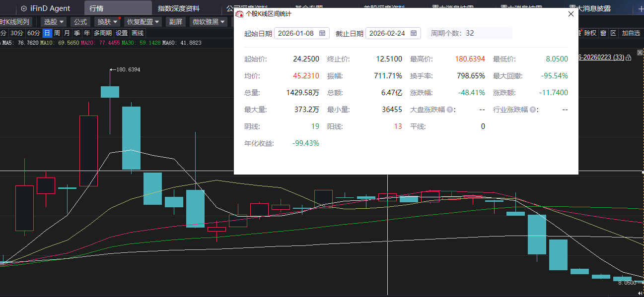Click the iFinD Agent hexagon icon

tap(24, 8)
